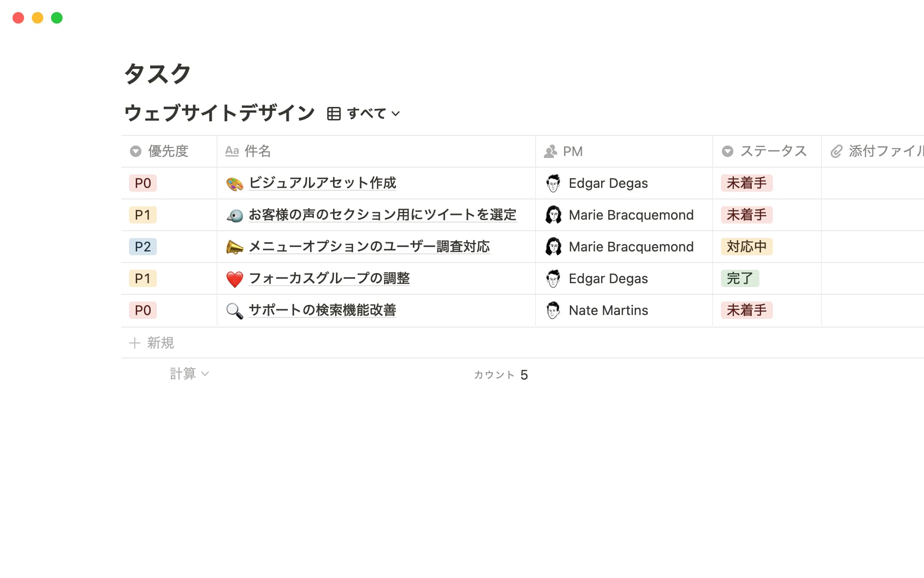Click the bird emoji on tweet task
Image resolution: width=924 pixels, height=578 pixels.
coord(234,215)
